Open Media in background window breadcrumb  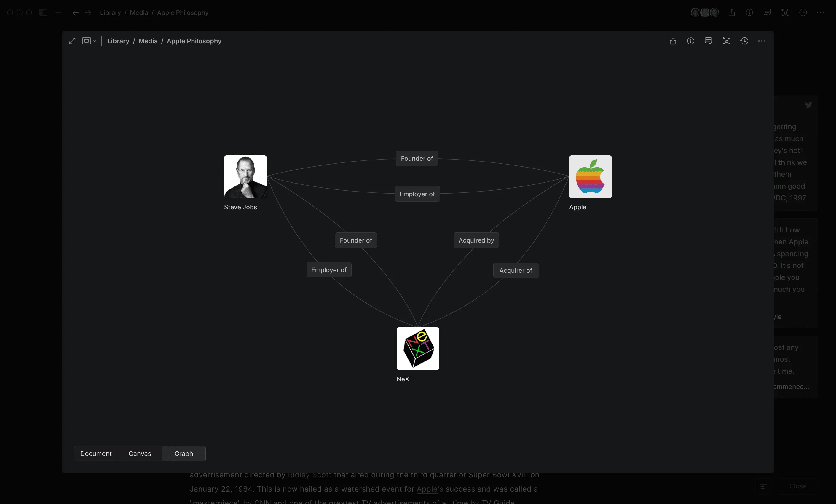139,12
